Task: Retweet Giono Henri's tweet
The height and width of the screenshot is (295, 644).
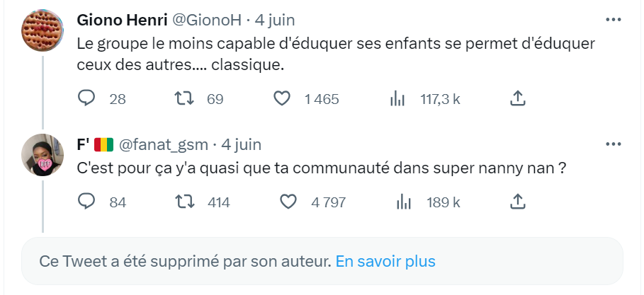Action: pyautogui.click(x=186, y=99)
